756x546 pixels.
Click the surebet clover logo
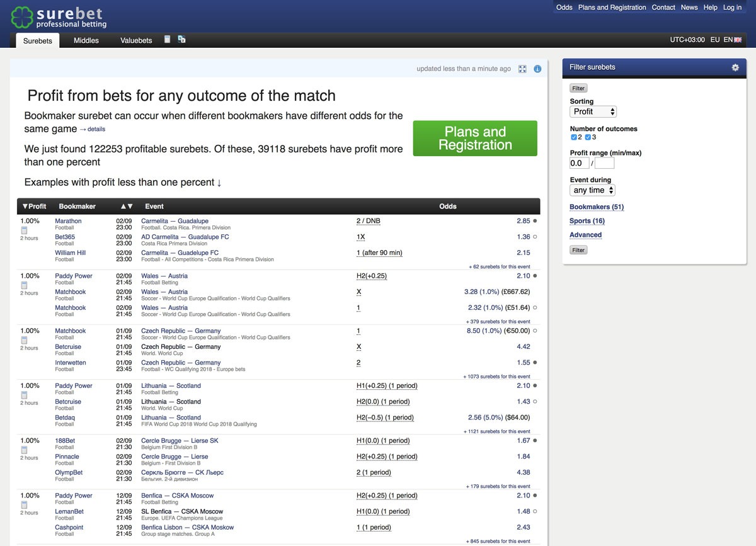click(22, 18)
